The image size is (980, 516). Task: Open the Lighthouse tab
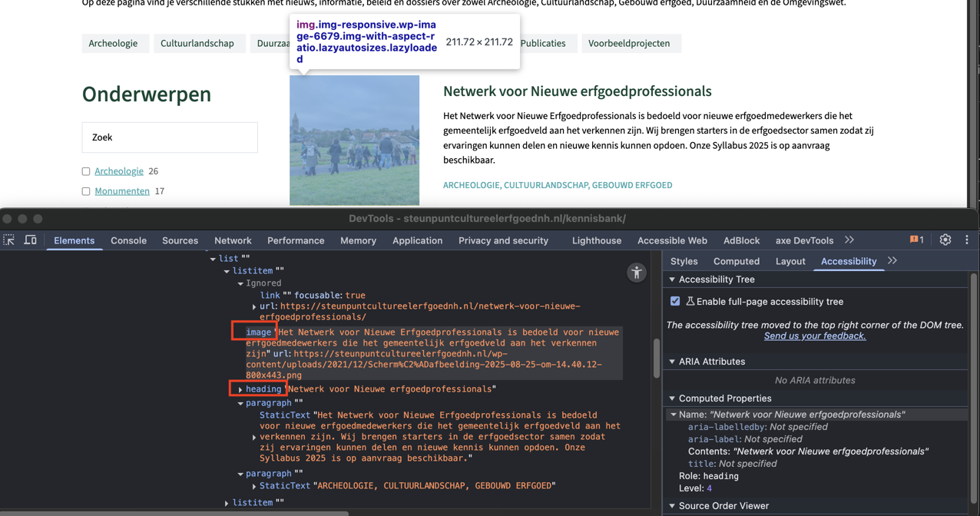coord(596,240)
